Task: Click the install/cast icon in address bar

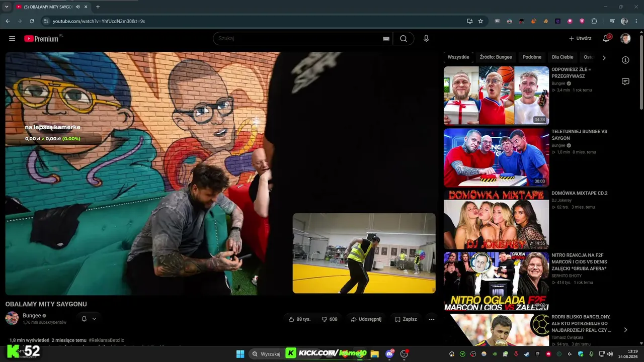Action: point(469,21)
